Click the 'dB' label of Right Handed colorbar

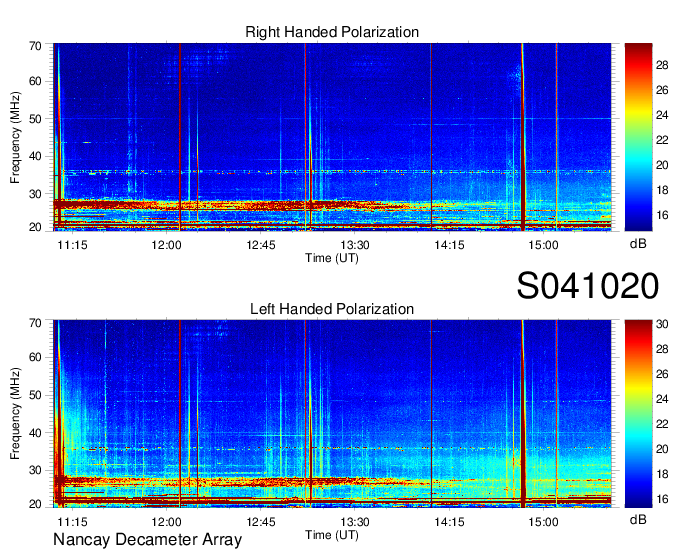coord(638,244)
